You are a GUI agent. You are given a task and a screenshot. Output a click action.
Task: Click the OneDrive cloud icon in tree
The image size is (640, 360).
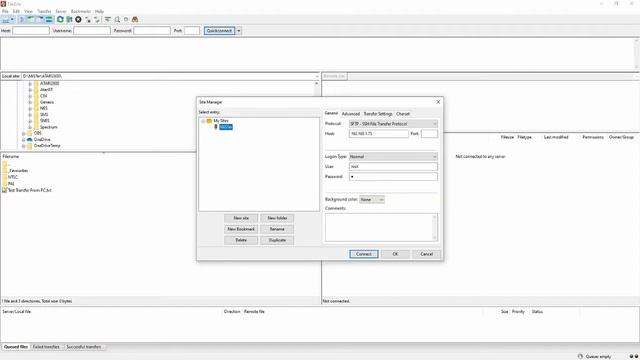pos(29,140)
